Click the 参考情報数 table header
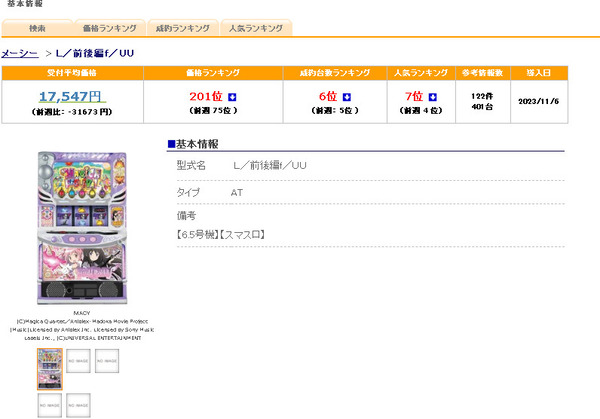 pos(483,73)
